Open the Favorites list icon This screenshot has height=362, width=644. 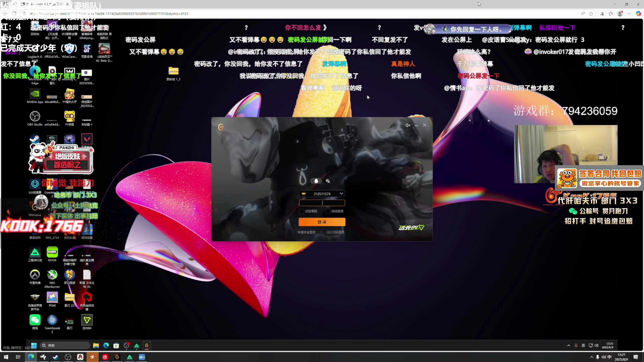[611, 14]
